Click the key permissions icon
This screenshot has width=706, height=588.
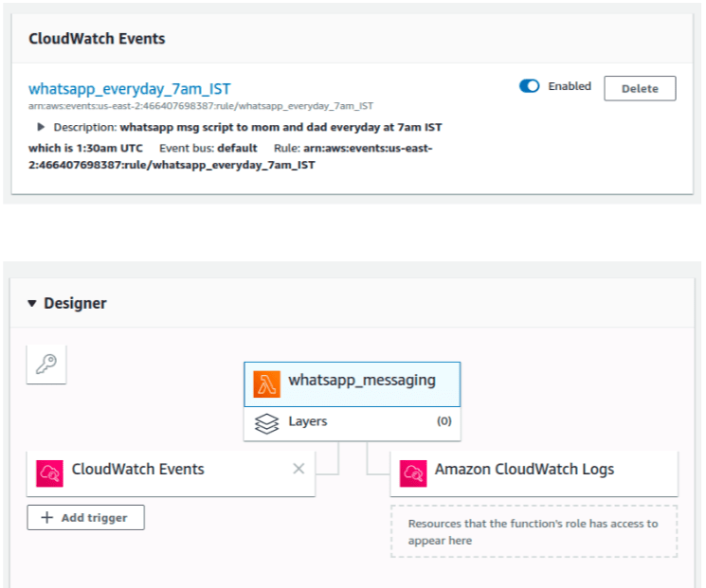[x=46, y=365]
